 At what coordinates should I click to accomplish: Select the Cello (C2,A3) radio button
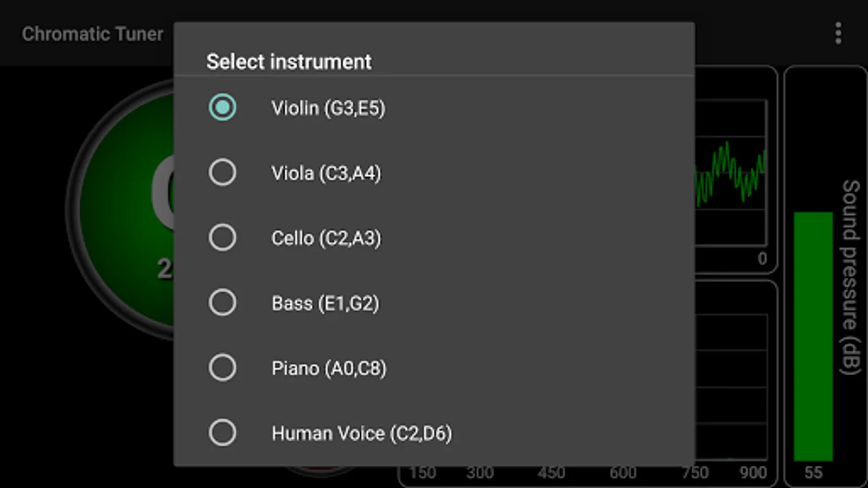[x=222, y=237]
